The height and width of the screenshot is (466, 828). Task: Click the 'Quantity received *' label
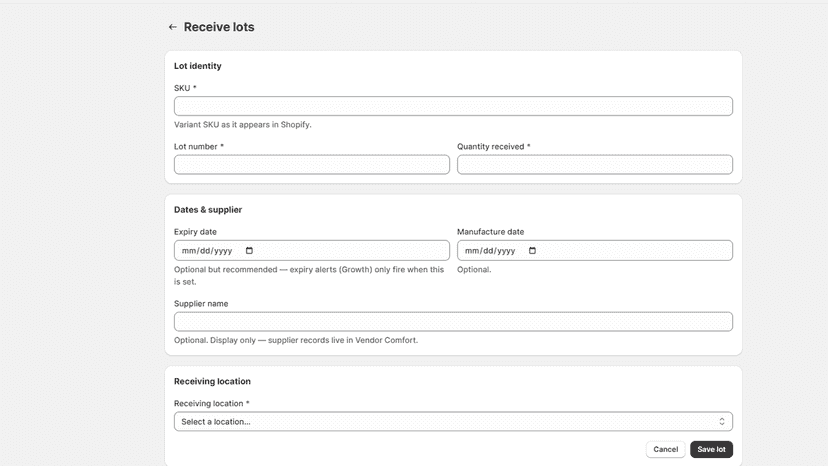tap(494, 146)
